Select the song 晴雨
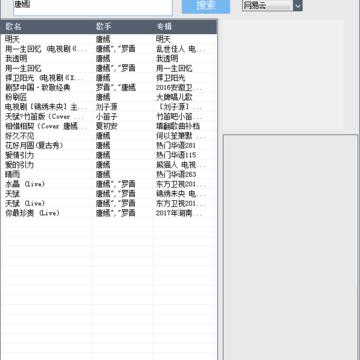Viewport: 360px width, 360px height. click(x=13, y=174)
